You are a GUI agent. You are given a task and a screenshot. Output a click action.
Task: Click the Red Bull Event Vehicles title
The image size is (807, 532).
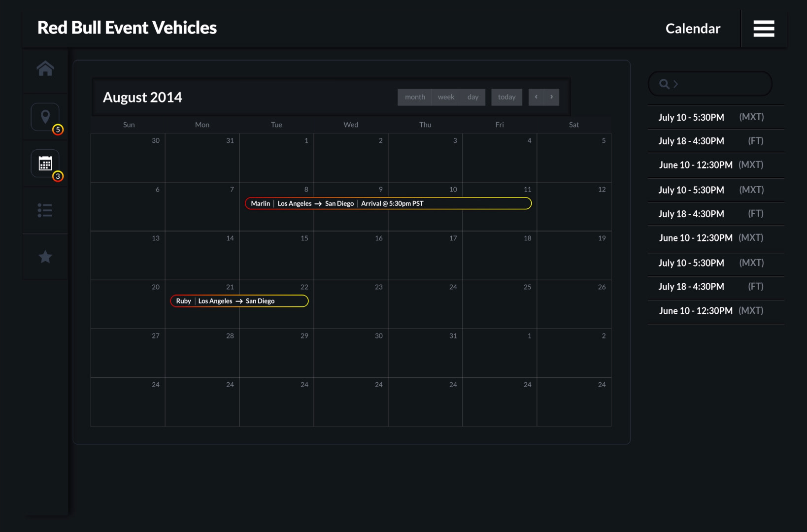point(127,28)
